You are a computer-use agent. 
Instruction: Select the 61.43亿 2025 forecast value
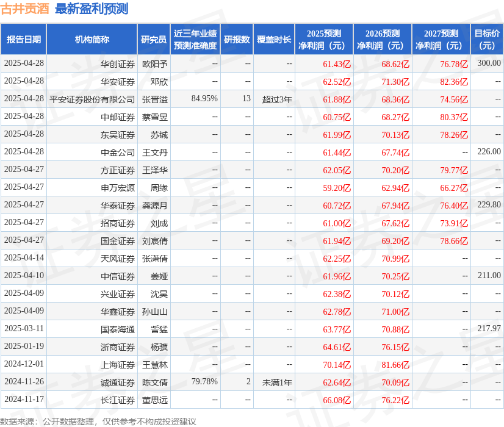tap(337, 63)
